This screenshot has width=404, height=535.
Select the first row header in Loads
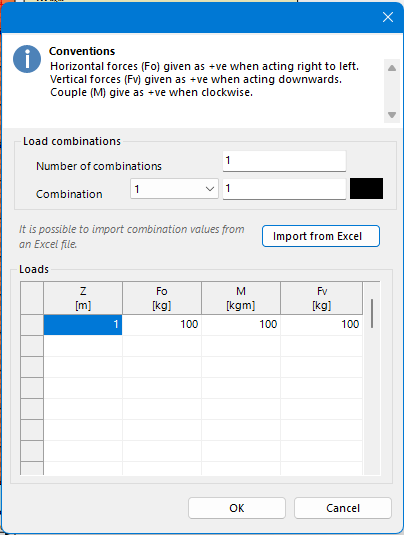pyautogui.click(x=32, y=324)
